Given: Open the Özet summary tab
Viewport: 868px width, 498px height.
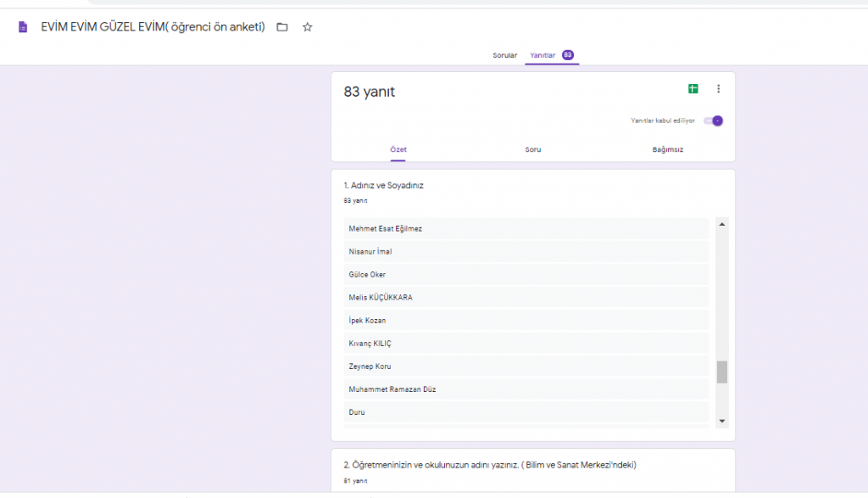Looking at the screenshot, I should pyautogui.click(x=398, y=149).
